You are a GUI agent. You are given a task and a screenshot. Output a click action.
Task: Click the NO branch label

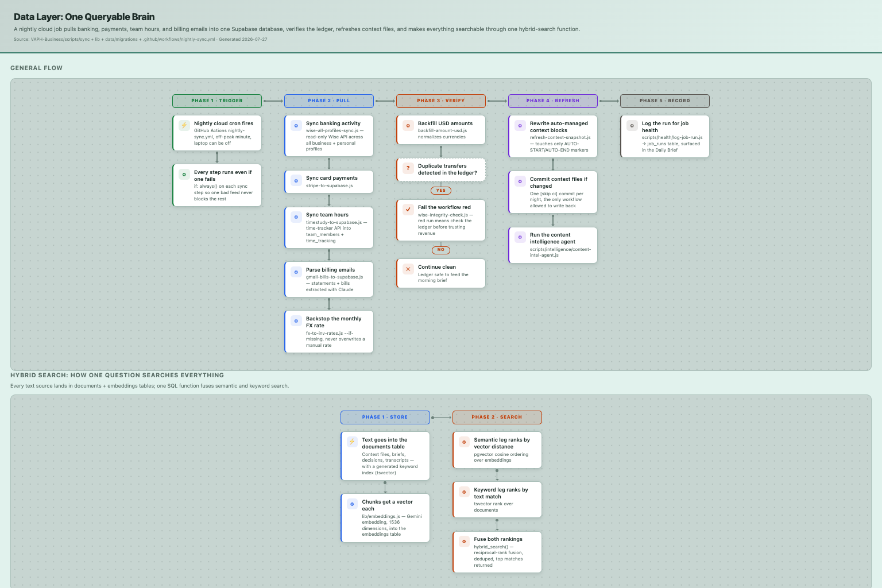441,250
